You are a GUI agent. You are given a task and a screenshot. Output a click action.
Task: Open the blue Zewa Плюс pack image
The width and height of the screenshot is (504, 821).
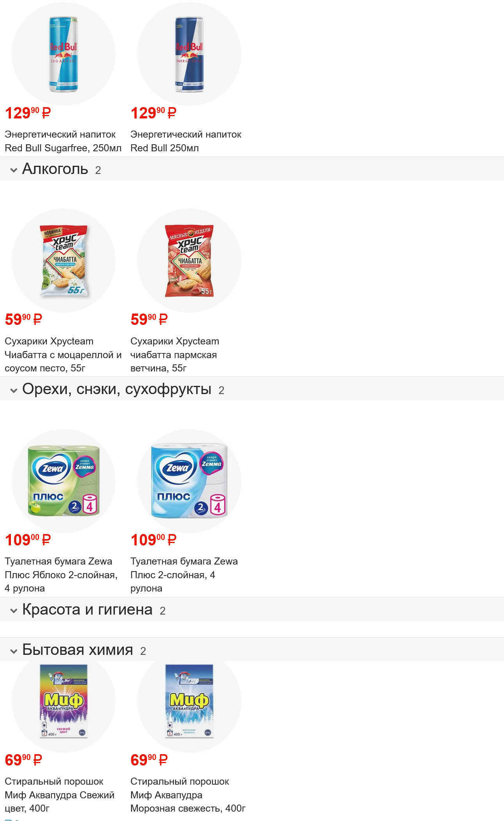(189, 481)
